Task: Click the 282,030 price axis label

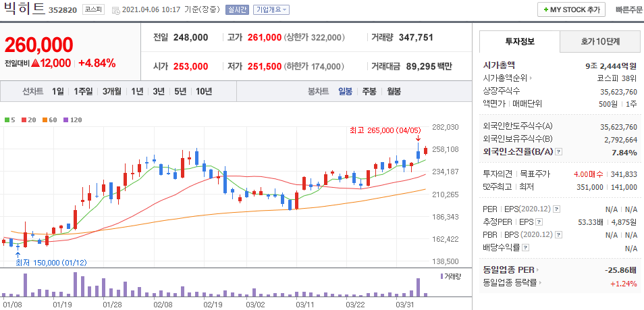Action: tap(446, 127)
